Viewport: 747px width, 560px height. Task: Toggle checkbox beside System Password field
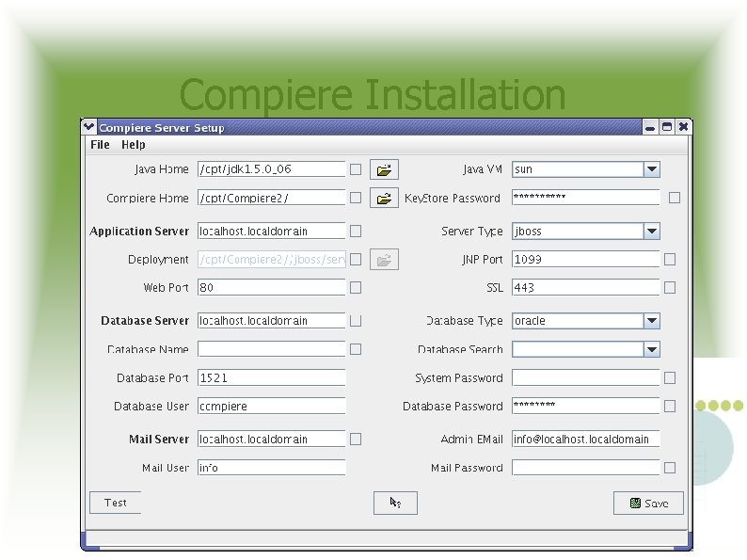[x=670, y=378]
